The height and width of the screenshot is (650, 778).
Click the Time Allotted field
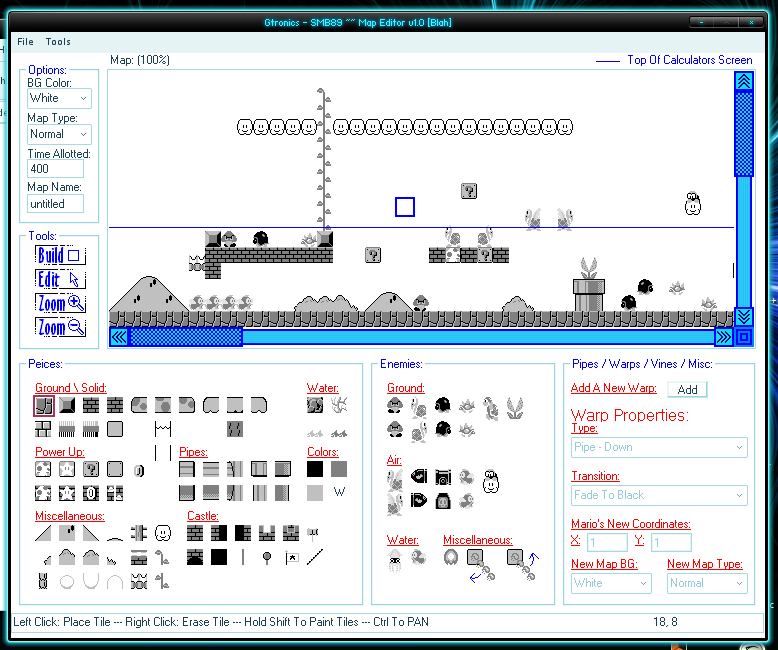click(x=55, y=169)
